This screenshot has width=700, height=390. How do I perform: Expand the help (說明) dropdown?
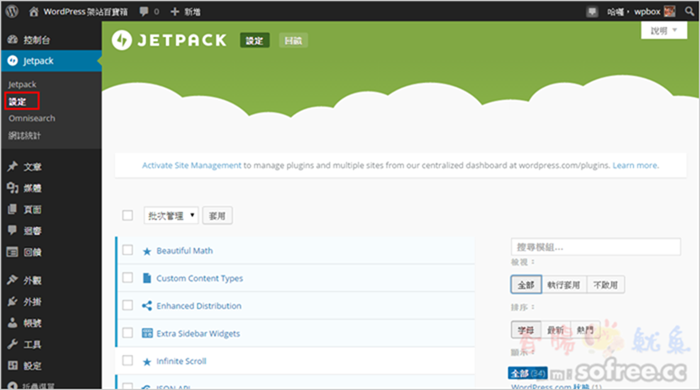(664, 31)
